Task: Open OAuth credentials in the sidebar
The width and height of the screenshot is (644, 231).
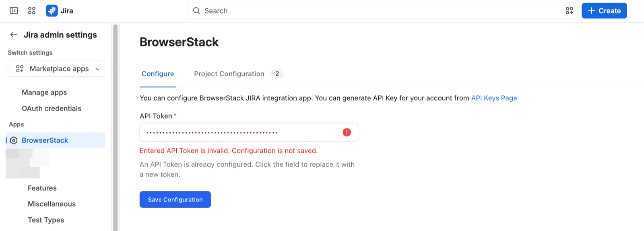Action: tap(52, 108)
